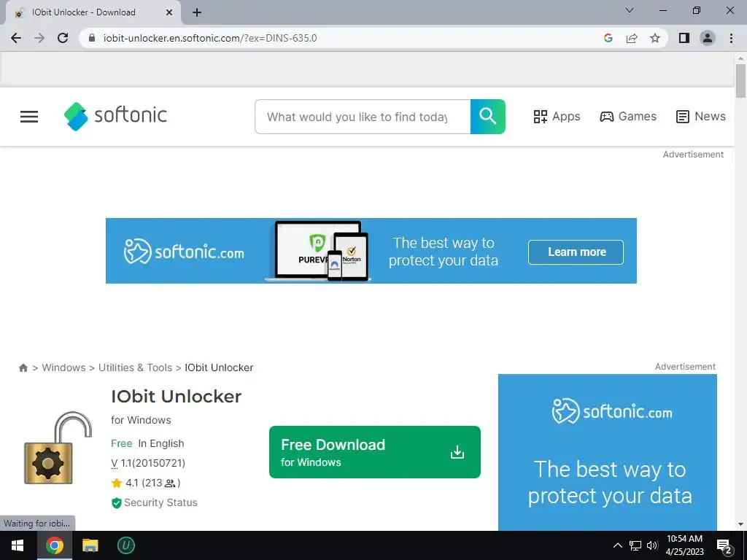Click the IObit Unlocker padlock icon
The image size is (747, 560).
[58, 448]
